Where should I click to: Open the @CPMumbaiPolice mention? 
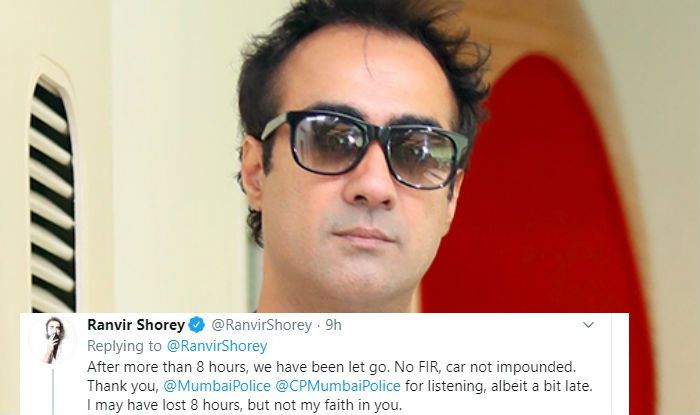(338, 386)
